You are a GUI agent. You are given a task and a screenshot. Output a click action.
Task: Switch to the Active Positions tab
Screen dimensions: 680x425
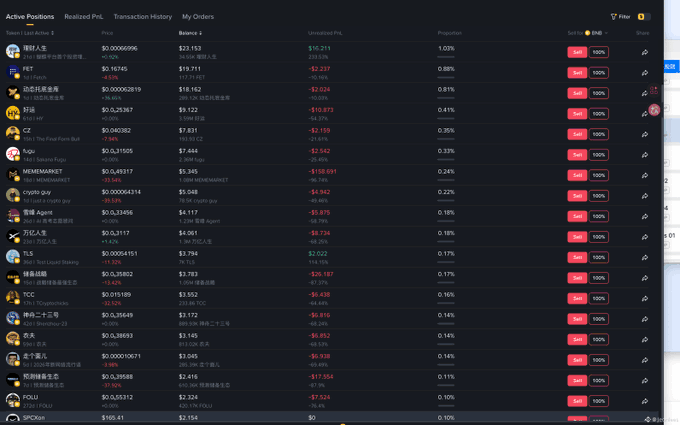30,16
